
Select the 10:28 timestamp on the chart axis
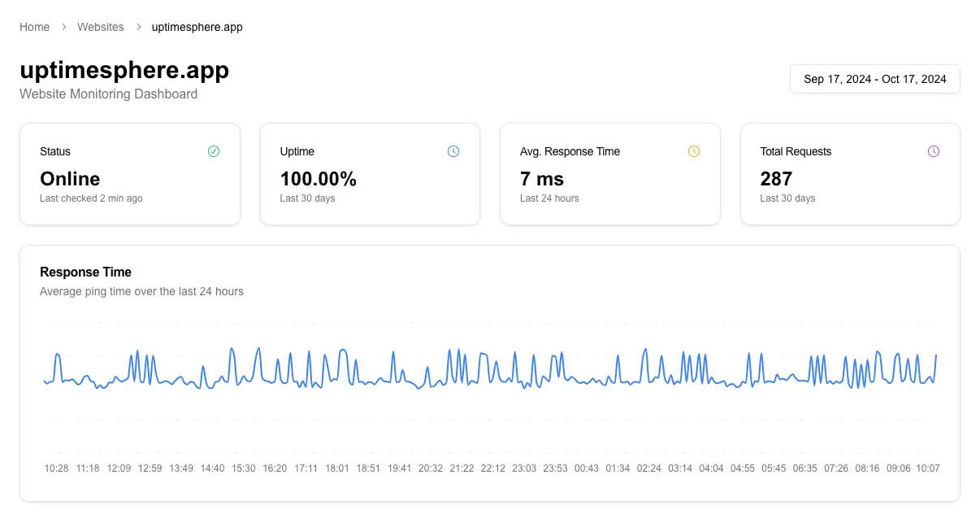pyautogui.click(x=56, y=468)
